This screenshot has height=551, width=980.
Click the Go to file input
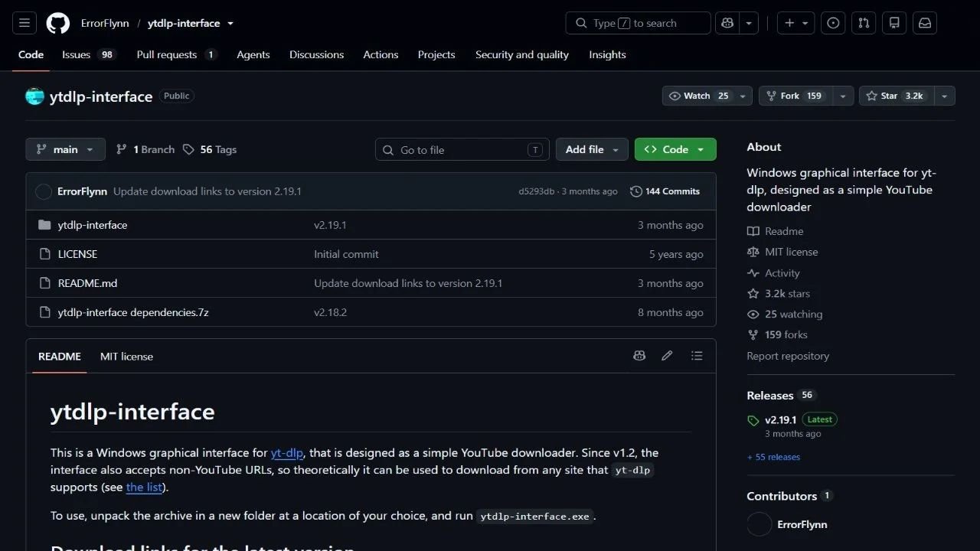click(x=462, y=149)
